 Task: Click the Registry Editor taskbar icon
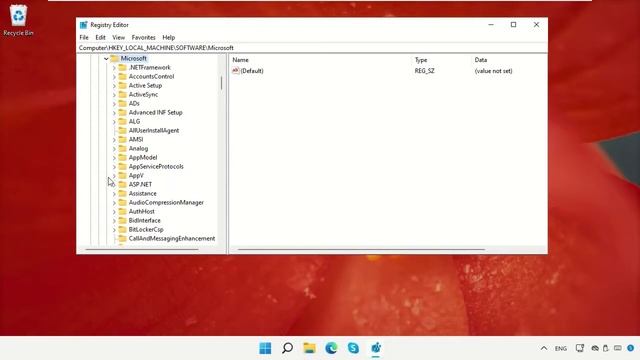(376, 348)
